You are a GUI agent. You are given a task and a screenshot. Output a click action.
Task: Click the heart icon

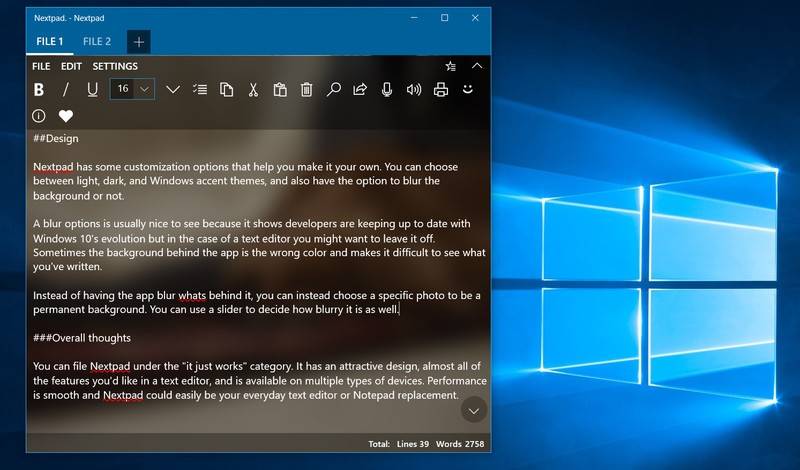65,116
